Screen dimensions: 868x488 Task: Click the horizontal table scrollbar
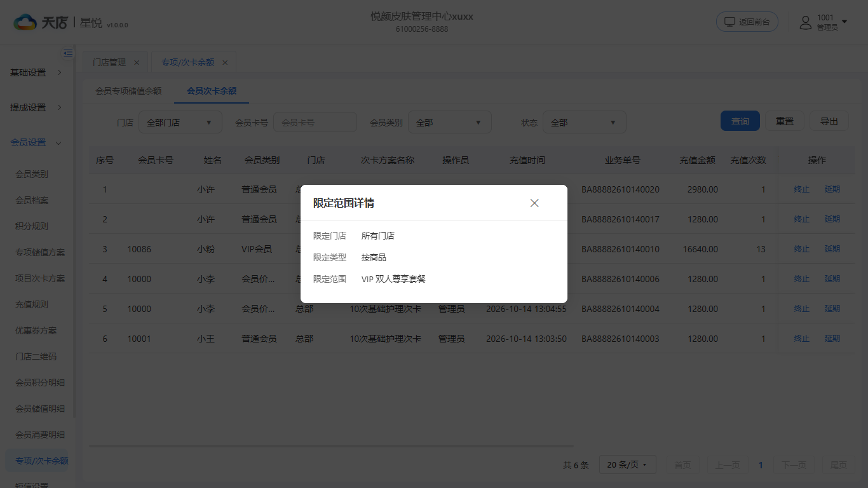click(331, 446)
